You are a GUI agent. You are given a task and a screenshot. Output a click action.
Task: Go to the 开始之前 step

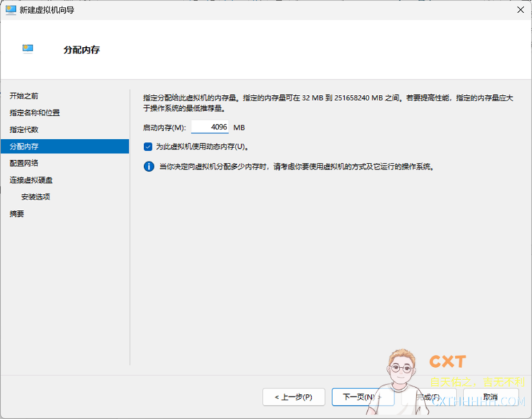pyautogui.click(x=24, y=96)
